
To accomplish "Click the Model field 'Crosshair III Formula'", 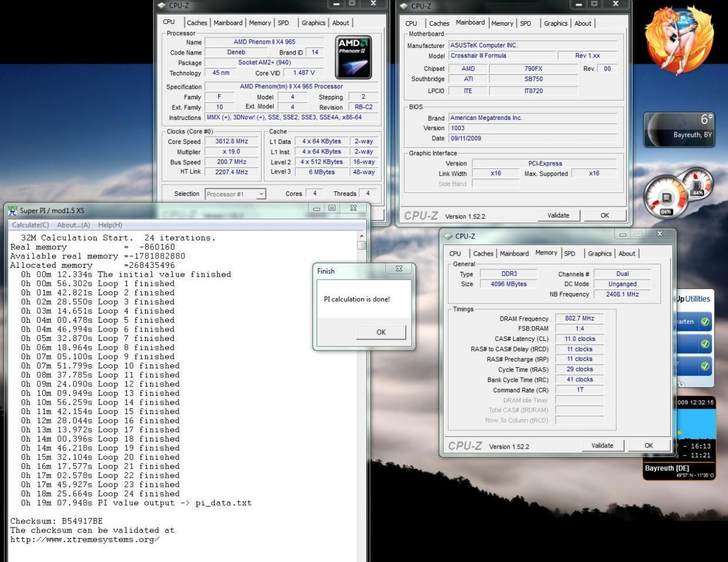I will coord(502,56).
